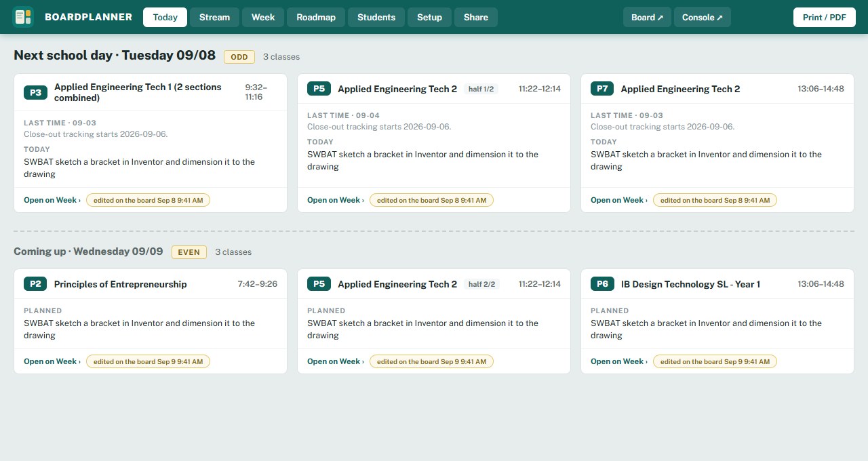Image resolution: width=868 pixels, height=461 pixels.
Task: Click the edited Sep 8 tag on the P7 card
Action: (715, 200)
